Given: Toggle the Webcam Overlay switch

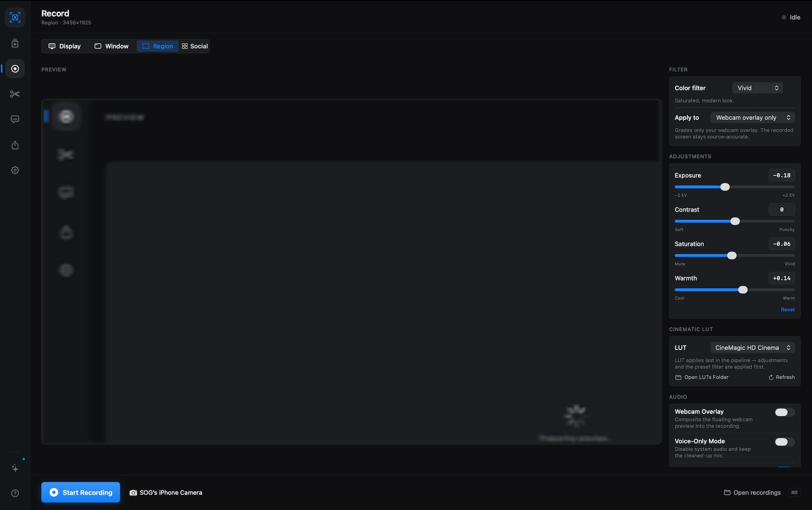Looking at the screenshot, I should click(x=785, y=412).
